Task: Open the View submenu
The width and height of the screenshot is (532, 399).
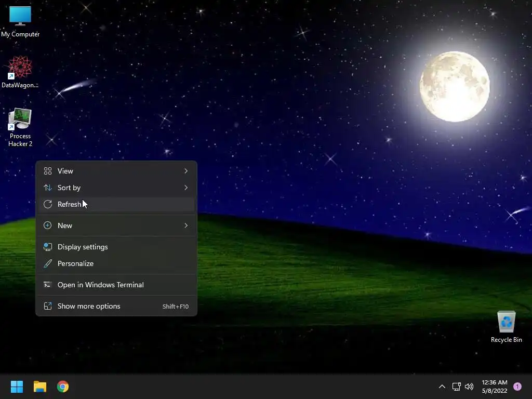Action: pyautogui.click(x=116, y=171)
